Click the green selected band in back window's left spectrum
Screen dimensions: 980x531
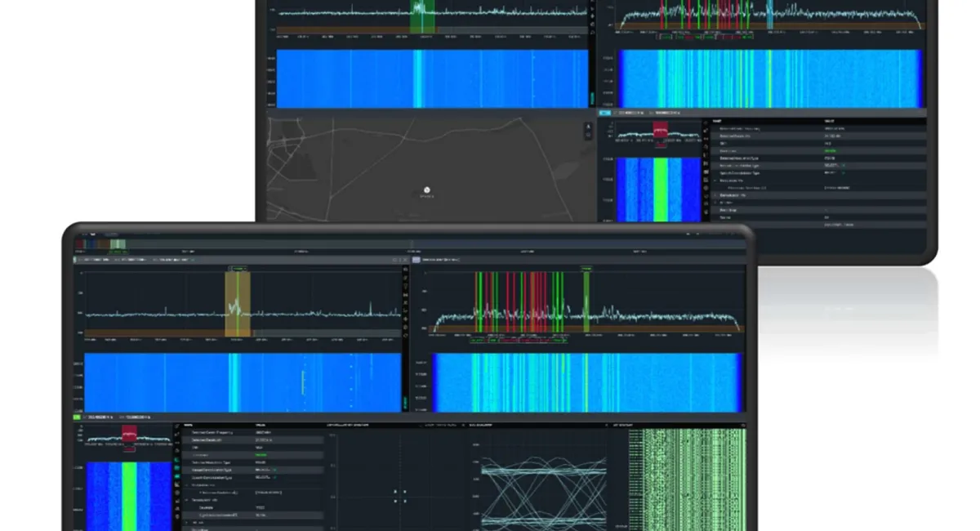[422, 16]
